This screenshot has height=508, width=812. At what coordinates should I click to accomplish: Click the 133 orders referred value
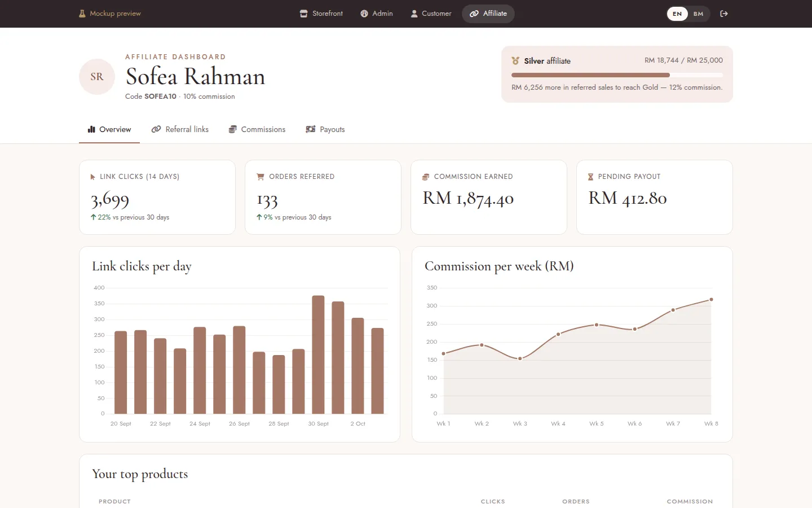point(267,200)
